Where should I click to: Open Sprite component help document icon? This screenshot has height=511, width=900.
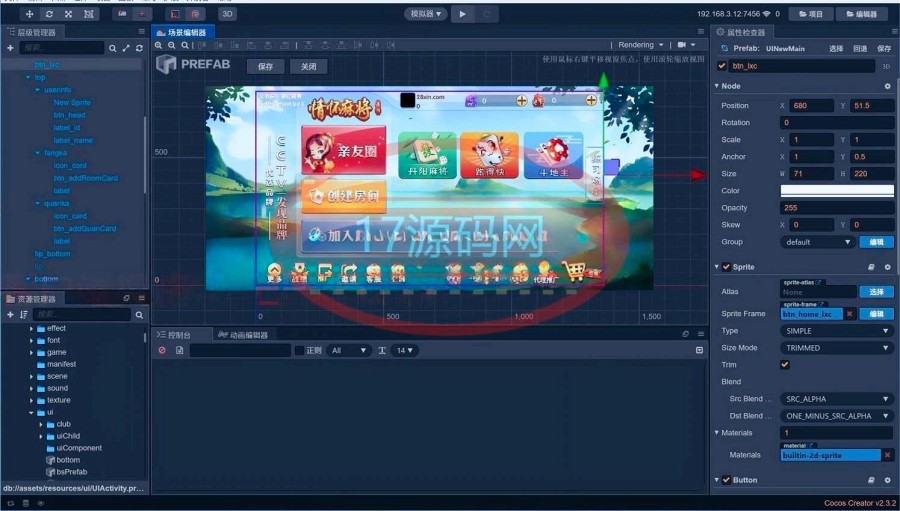pos(871,267)
